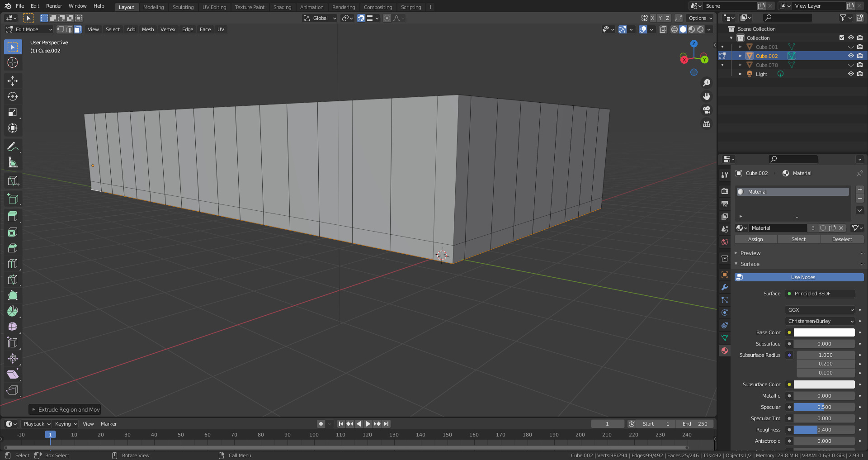
Task: Hide Cube.002 in the outliner
Action: [850, 56]
